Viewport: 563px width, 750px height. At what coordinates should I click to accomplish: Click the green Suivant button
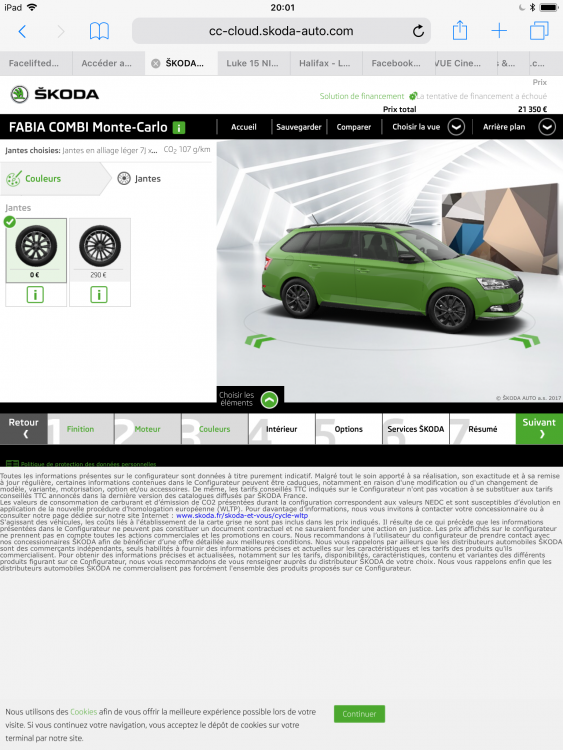point(539,429)
